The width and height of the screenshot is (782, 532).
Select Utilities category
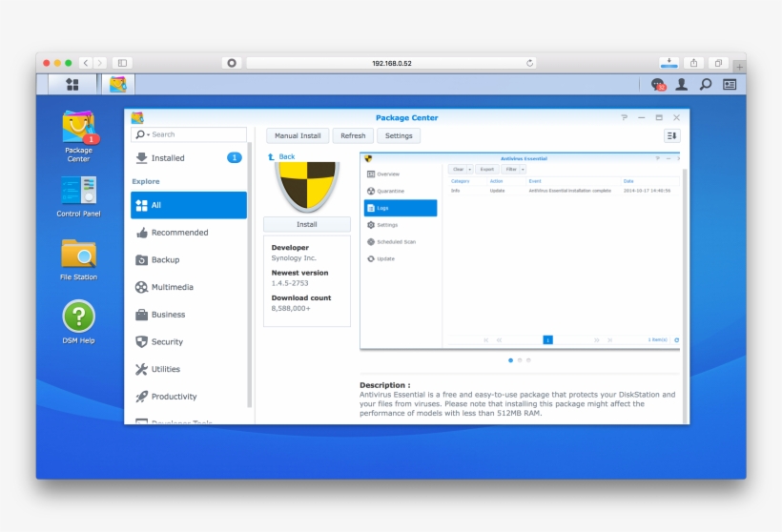click(189, 370)
